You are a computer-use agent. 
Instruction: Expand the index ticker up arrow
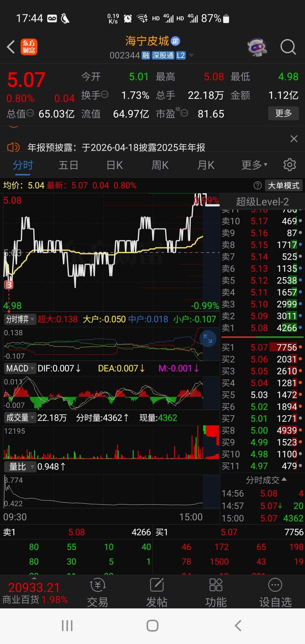coord(34,578)
